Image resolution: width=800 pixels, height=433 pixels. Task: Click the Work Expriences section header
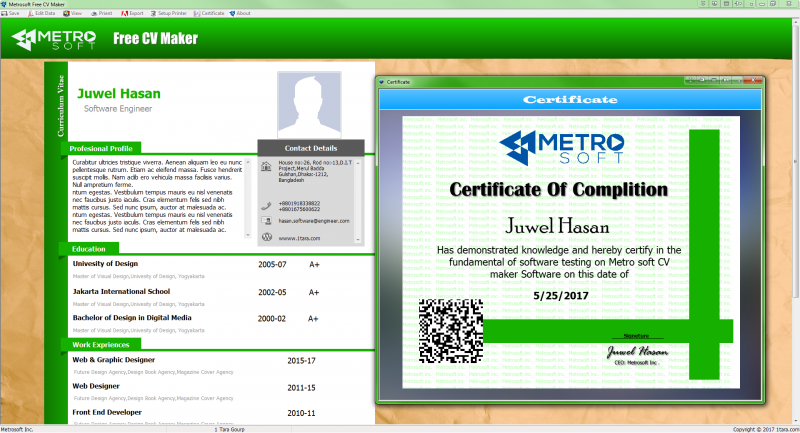101,345
